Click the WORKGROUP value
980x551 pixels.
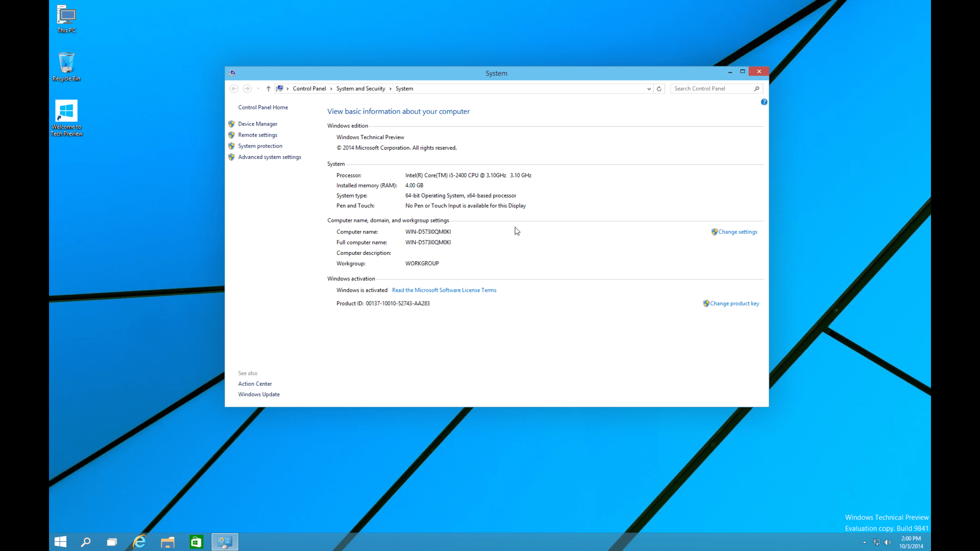(x=422, y=264)
